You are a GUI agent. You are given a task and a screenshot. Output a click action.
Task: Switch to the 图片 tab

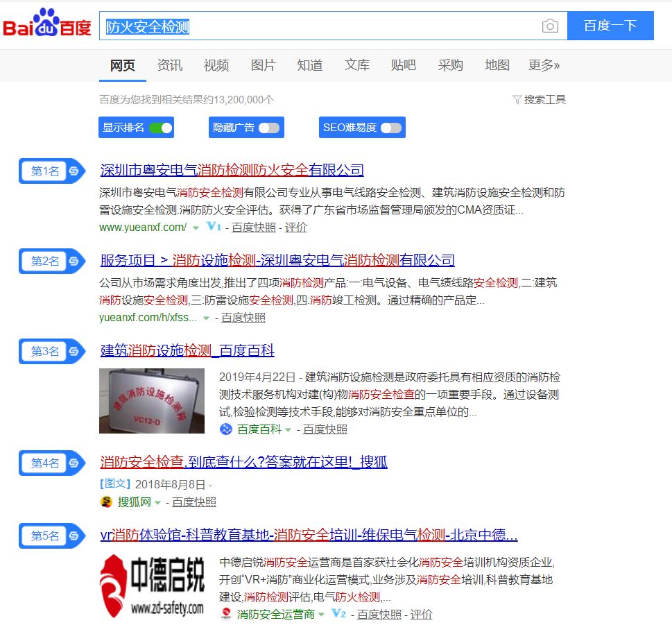[263, 65]
